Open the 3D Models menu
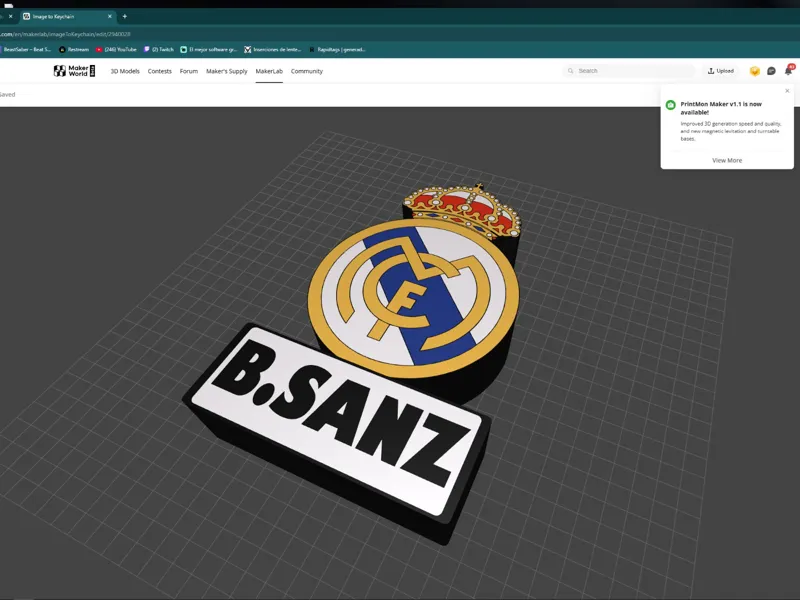 click(125, 71)
